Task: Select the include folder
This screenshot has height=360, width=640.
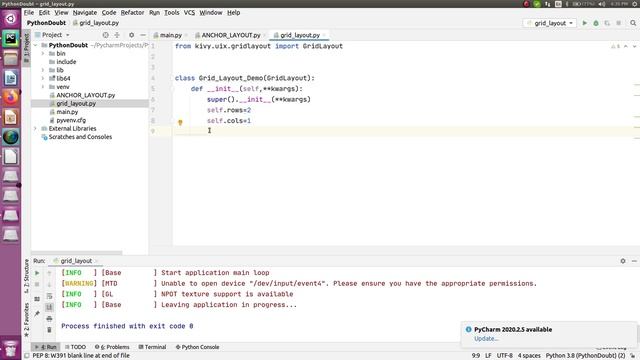Action: (66, 62)
